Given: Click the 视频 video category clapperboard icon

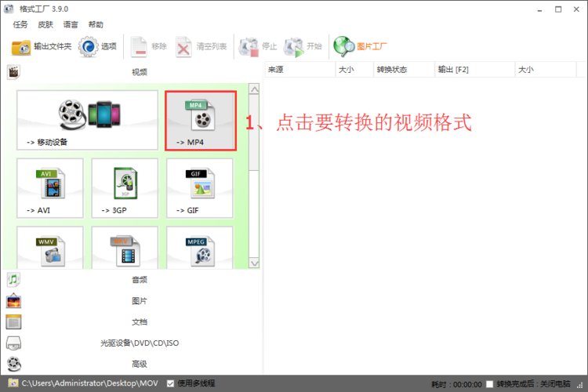Looking at the screenshot, I should tap(13, 72).
